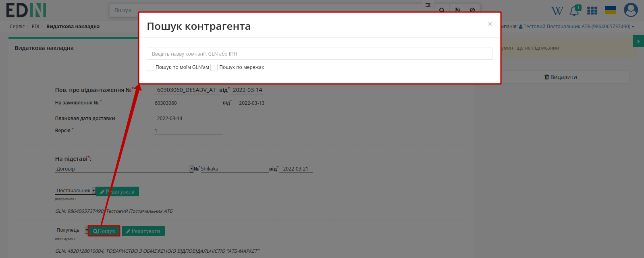The image size is (644, 258).
Task: Click the Сервіс breadcrumb link
Action: coord(17,27)
